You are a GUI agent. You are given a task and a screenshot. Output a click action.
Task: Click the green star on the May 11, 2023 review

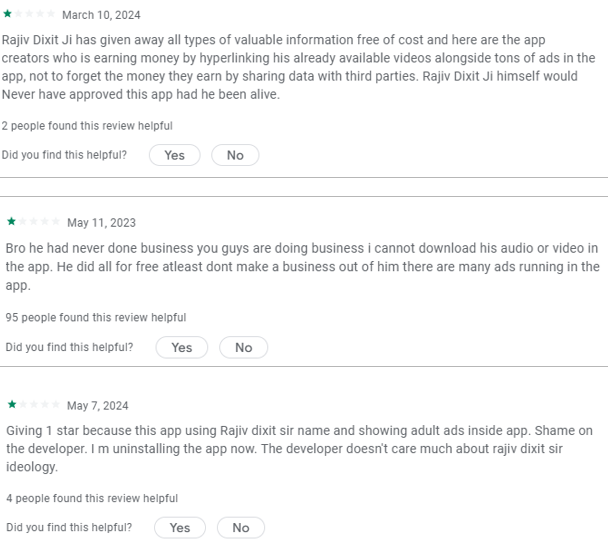12,222
